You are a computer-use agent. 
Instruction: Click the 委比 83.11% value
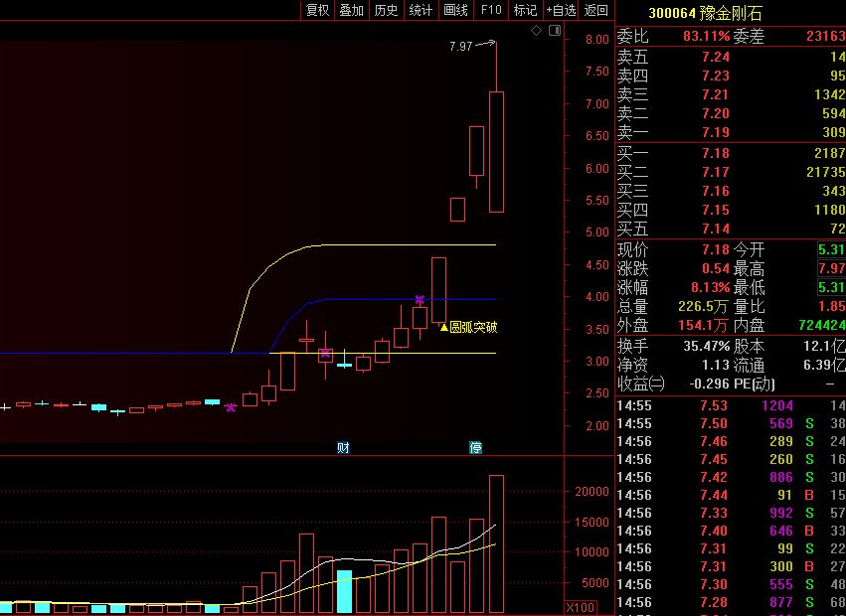point(706,36)
